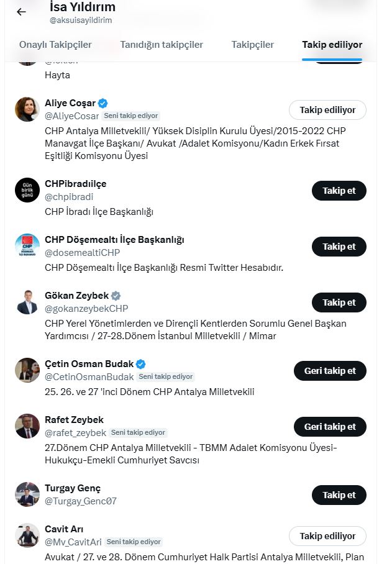Switch to Onaylı Takipçiler tab
This screenshot has width=392, height=564.
pyautogui.click(x=55, y=45)
